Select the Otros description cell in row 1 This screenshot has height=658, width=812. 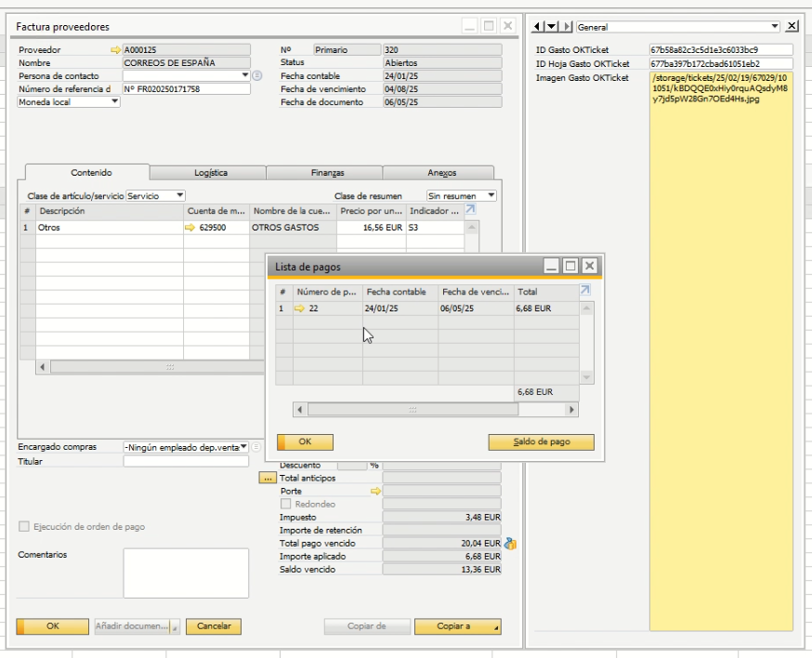(x=110, y=228)
